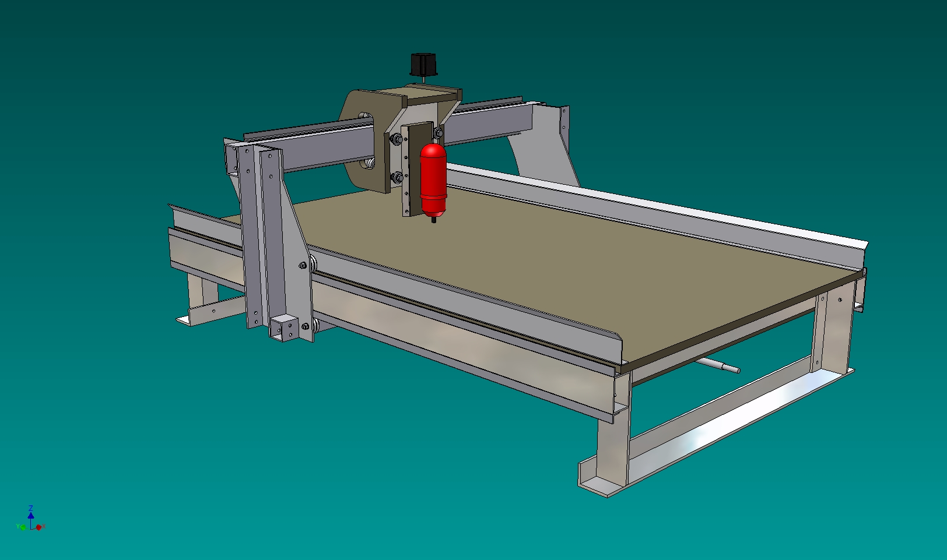Click the cutting bit below the red spindle
The height and width of the screenshot is (560, 947).
tap(433, 220)
